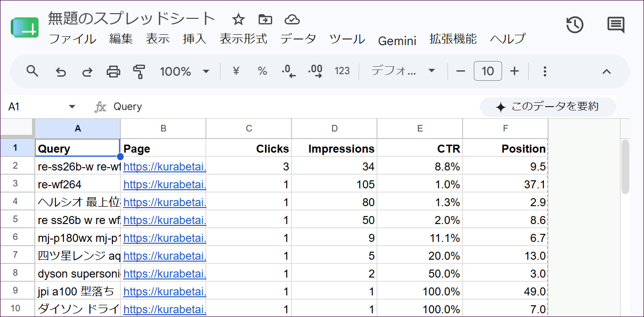Open the 拡張機能 menu
The width and height of the screenshot is (644, 317).
(453, 39)
